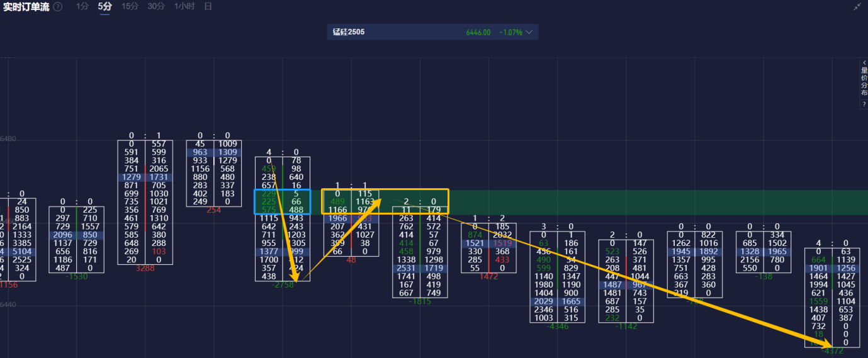Click the exit fullscreen arrows icon
This screenshot has width=868, height=358.
857,6
